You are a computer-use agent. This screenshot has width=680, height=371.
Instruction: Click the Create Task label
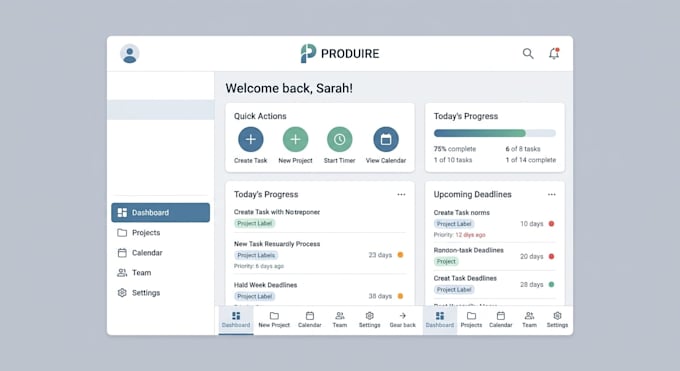tap(251, 161)
